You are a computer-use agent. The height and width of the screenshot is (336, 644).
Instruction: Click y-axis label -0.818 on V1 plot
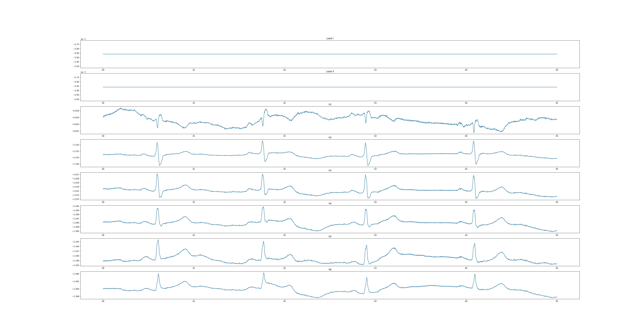point(76,111)
